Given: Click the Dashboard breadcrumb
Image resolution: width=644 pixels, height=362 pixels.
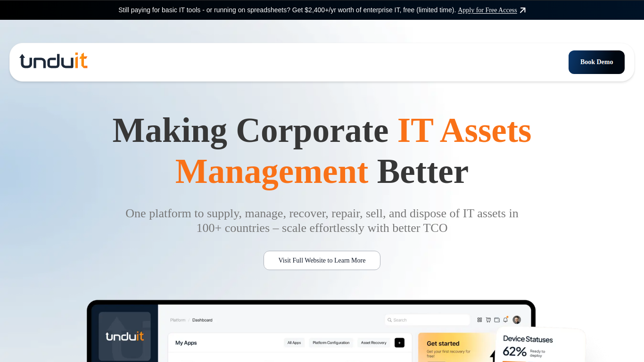Looking at the screenshot, I should 202,320.
